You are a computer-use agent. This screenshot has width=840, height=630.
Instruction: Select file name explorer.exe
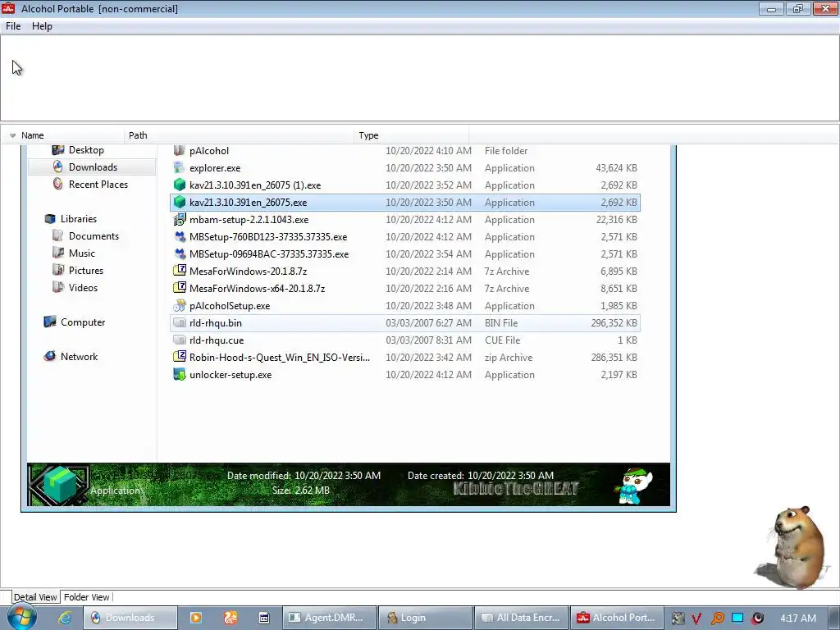[x=215, y=168]
